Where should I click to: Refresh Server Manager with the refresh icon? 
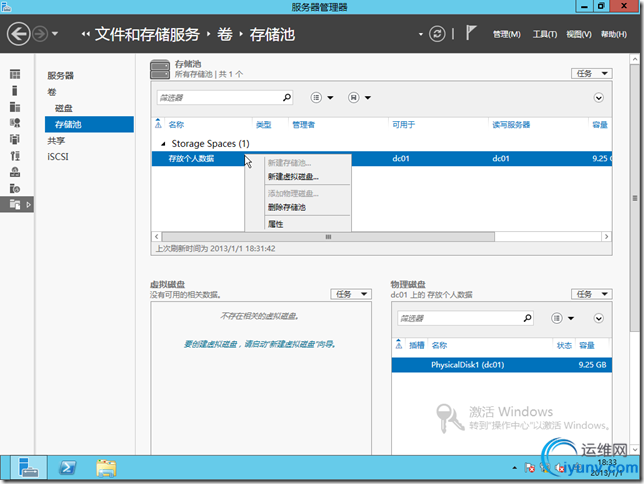(437, 34)
